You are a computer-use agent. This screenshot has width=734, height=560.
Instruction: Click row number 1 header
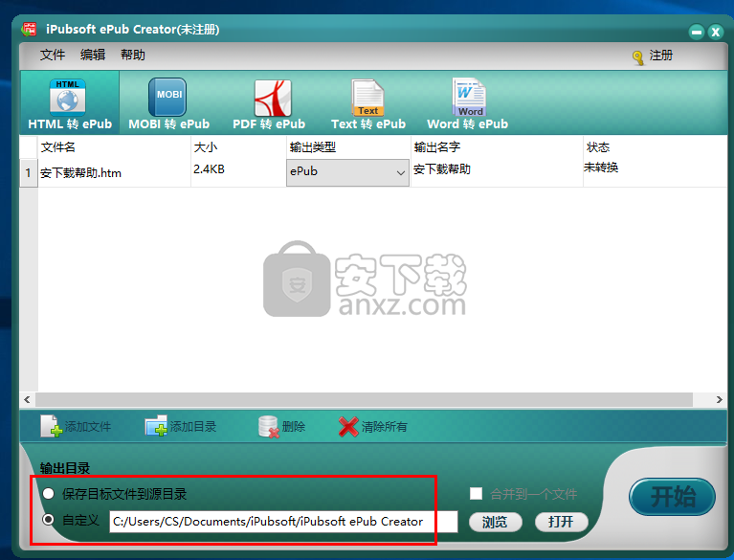29,172
